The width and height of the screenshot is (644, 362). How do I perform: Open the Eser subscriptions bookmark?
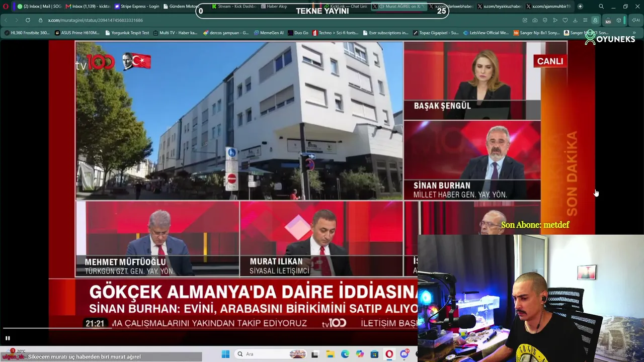tap(385, 33)
